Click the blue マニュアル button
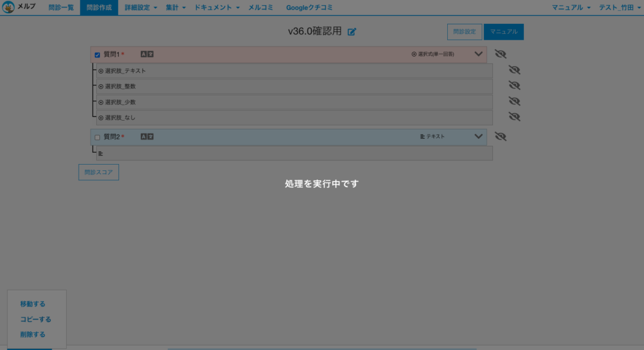The image size is (644, 350). (x=503, y=32)
